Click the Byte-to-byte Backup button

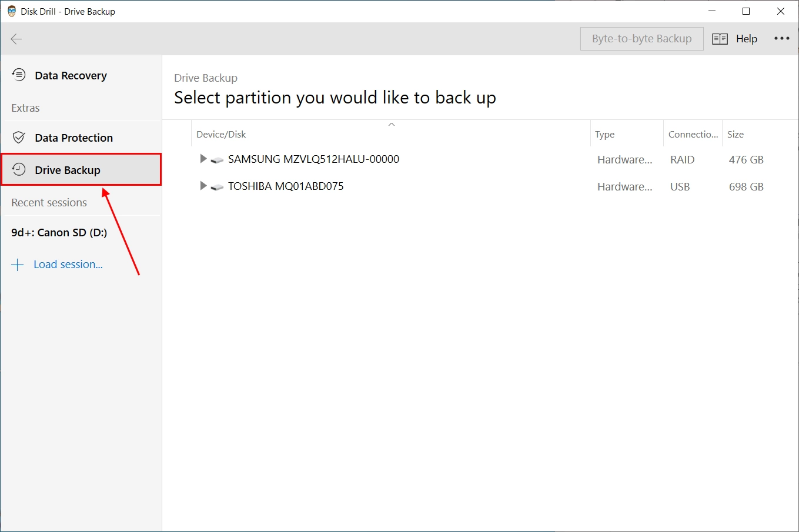click(x=641, y=39)
